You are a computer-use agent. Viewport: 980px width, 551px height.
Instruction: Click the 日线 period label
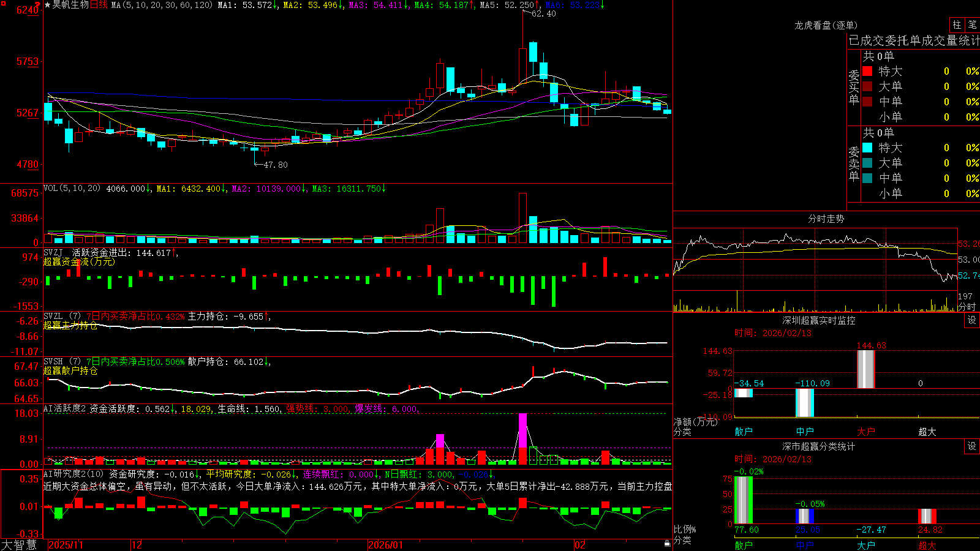[99, 5]
